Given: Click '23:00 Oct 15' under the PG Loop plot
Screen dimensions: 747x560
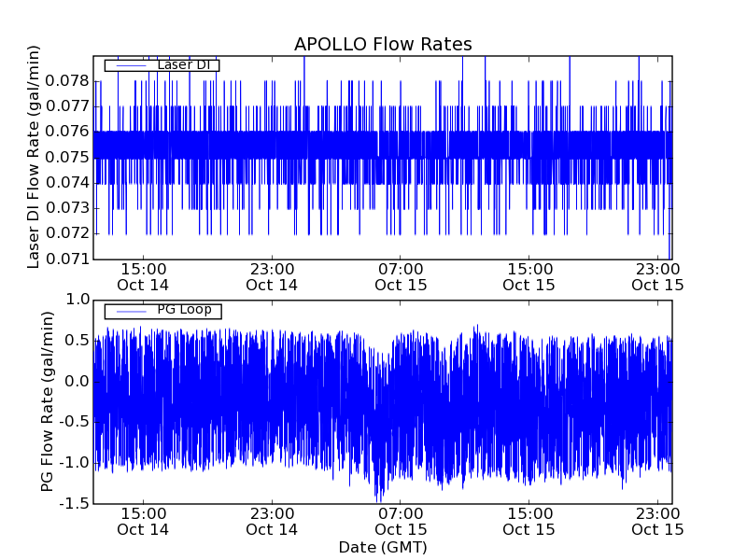Looking at the screenshot, I should pyautogui.click(x=658, y=522).
